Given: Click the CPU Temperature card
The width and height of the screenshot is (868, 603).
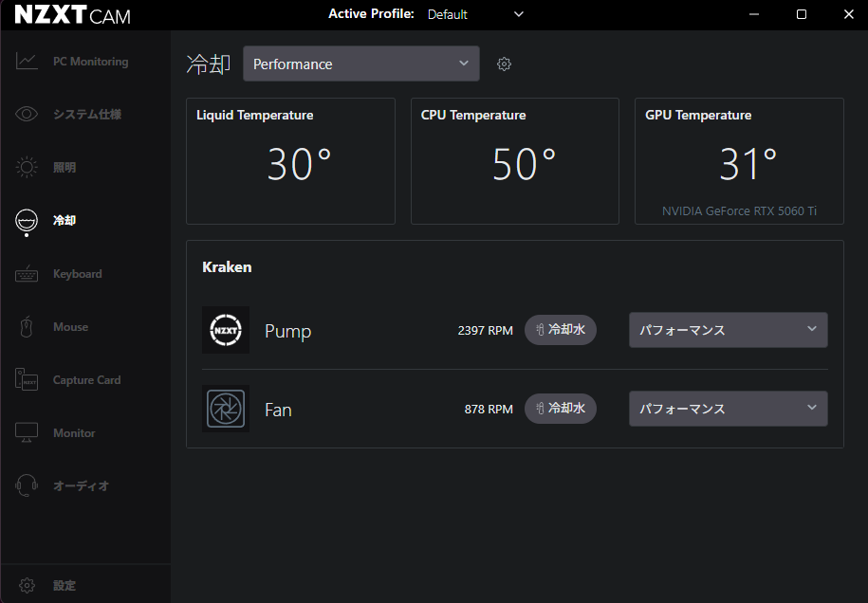Looking at the screenshot, I should tap(515, 161).
